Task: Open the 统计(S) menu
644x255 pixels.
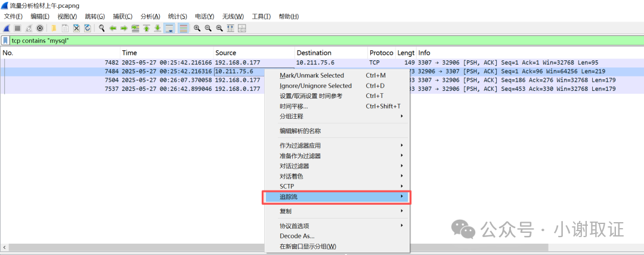Action: [x=178, y=17]
